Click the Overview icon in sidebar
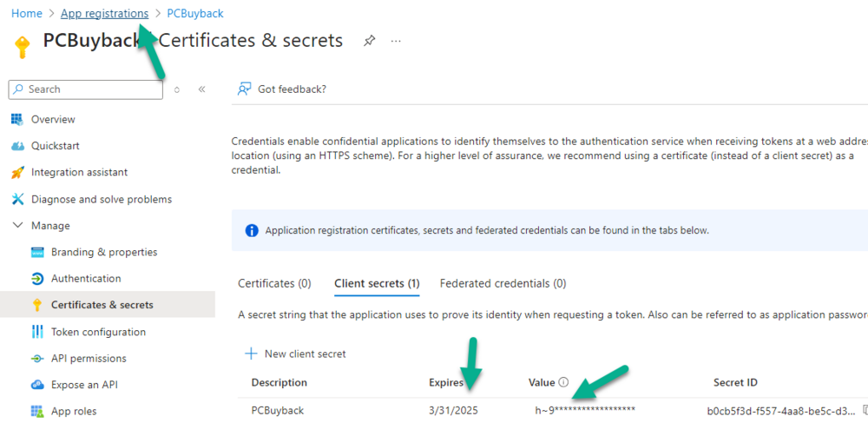Image resolution: width=868 pixels, height=423 pixels. pyautogui.click(x=17, y=119)
